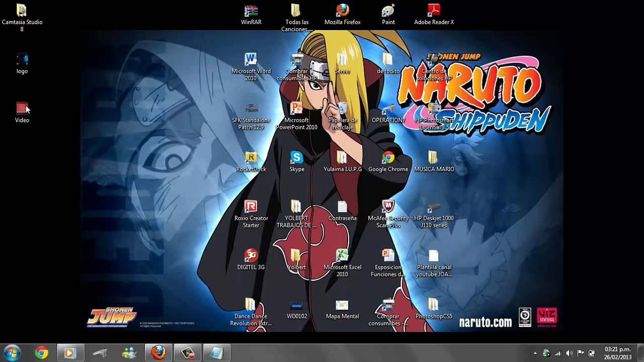Select the Video desktop icon
644x362 pixels.
[22, 112]
